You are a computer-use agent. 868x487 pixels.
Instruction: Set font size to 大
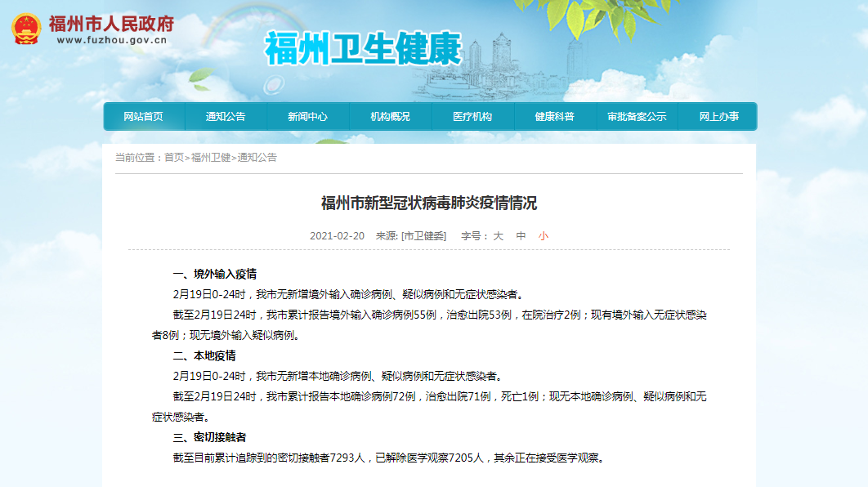(x=499, y=236)
